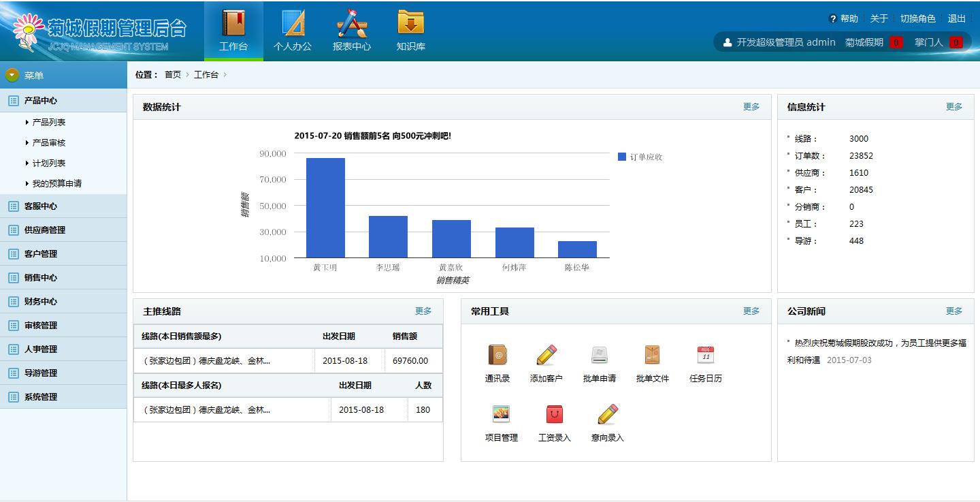Select 产品列表 in the sidebar
The height and width of the screenshot is (502, 980).
point(49,123)
